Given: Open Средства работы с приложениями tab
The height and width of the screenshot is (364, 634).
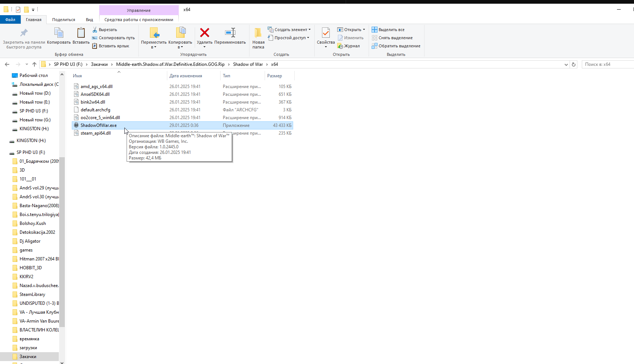Looking at the screenshot, I should point(139,20).
